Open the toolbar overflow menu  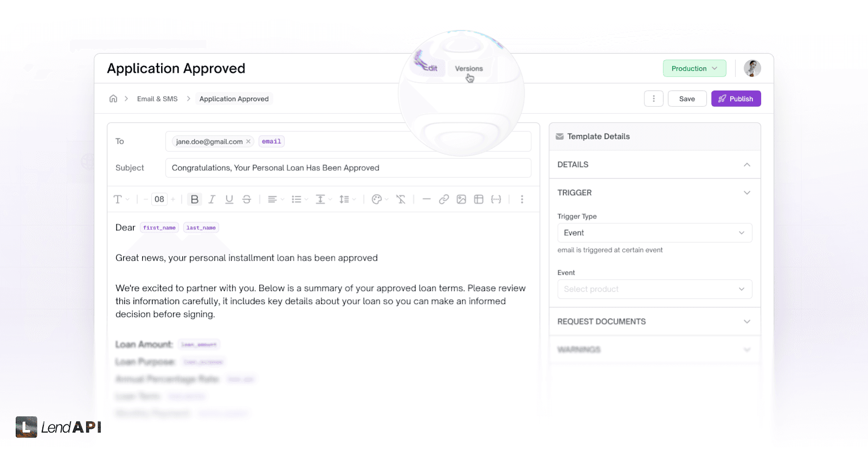[x=521, y=199]
